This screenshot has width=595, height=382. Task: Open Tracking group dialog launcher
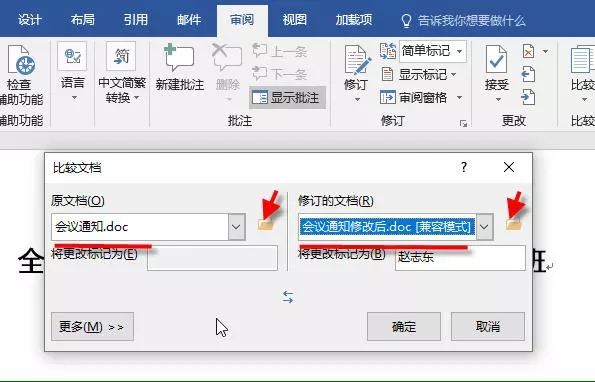[463, 123]
